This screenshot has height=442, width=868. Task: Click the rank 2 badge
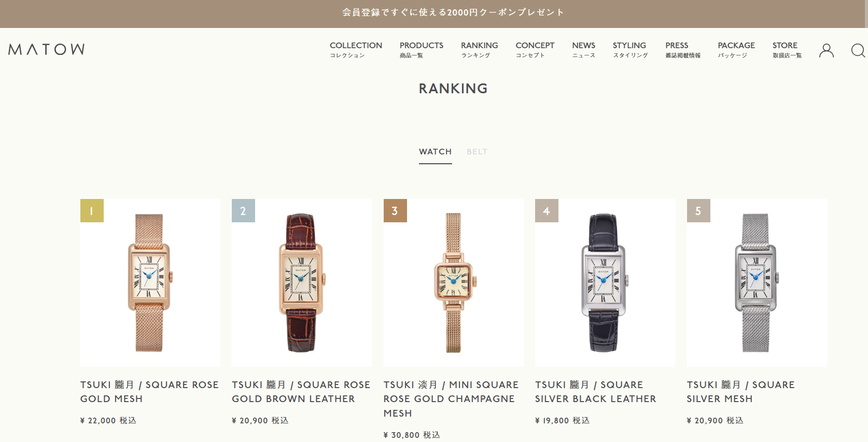coord(243,210)
